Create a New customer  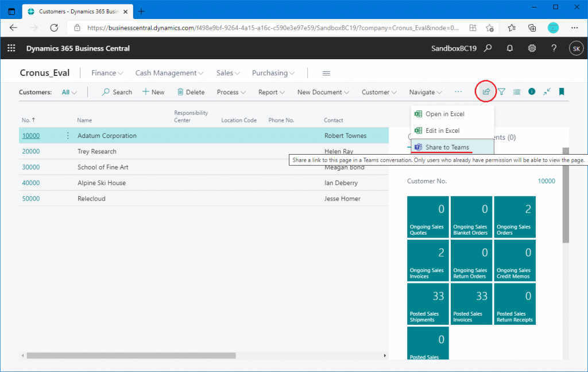coord(153,93)
